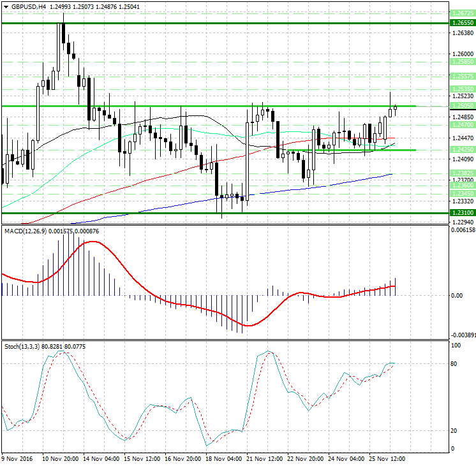
Task: Select the 1.26550 resistance price label
Action: tap(462, 22)
